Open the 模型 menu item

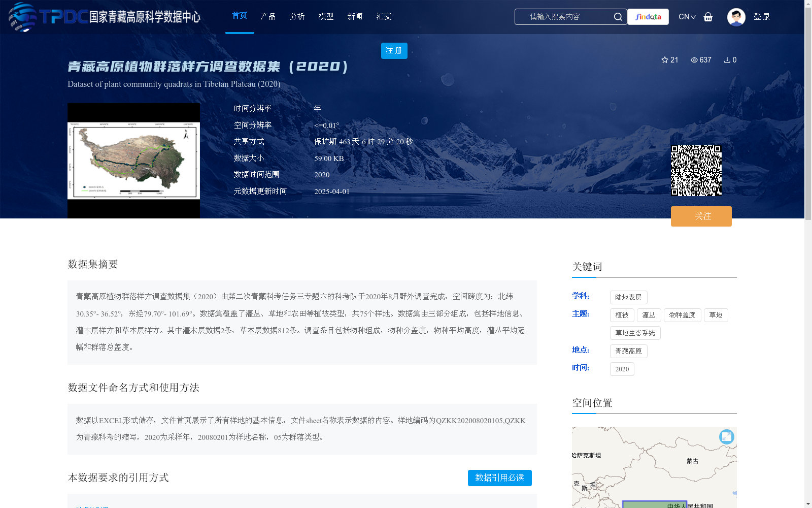click(326, 16)
